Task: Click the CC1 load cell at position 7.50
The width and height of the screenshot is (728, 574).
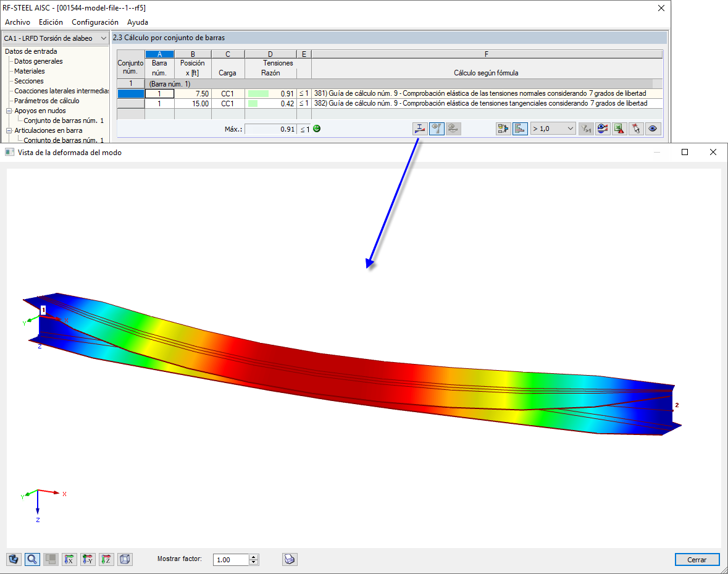Action: click(x=227, y=94)
